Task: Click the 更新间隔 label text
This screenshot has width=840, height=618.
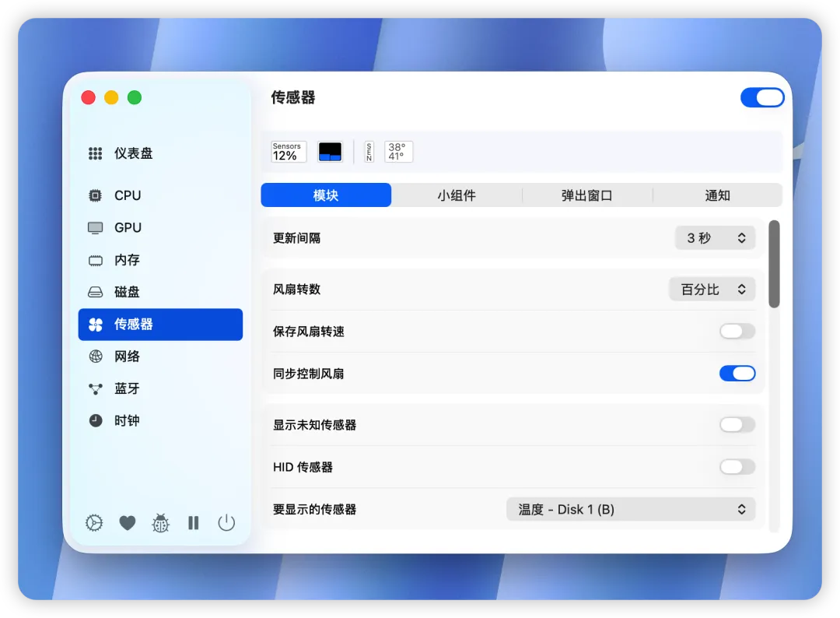Action: coord(297,238)
